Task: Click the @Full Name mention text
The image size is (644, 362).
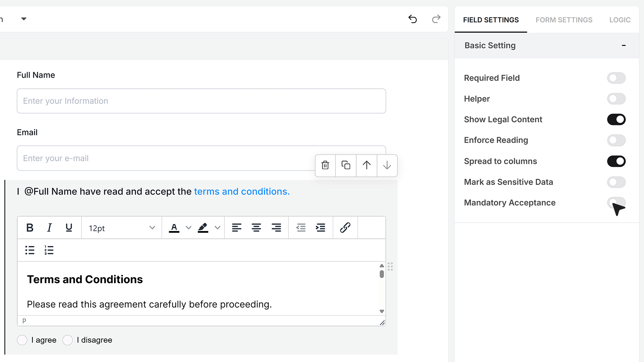Action: pyautogui.click(x=51, y=191)
